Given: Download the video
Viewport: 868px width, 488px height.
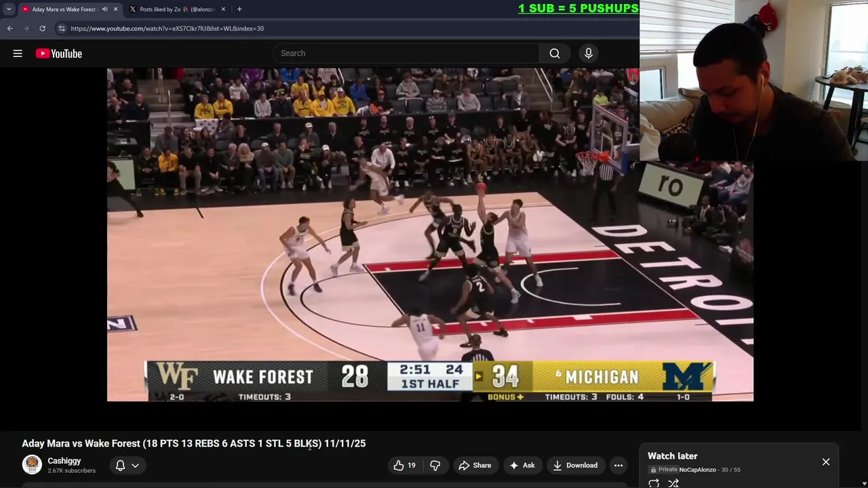Looking at the screenshot, I should 575,465.
